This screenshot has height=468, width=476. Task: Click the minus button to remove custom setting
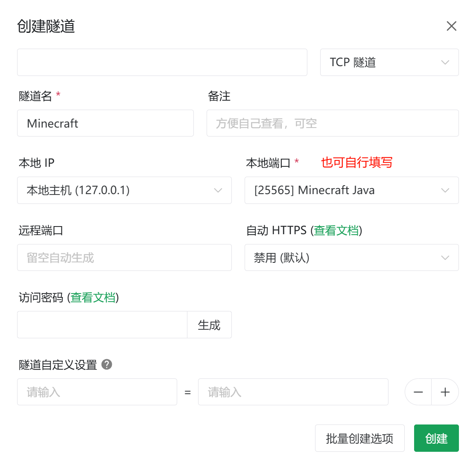pyautogui.click(x=418, y=392)
